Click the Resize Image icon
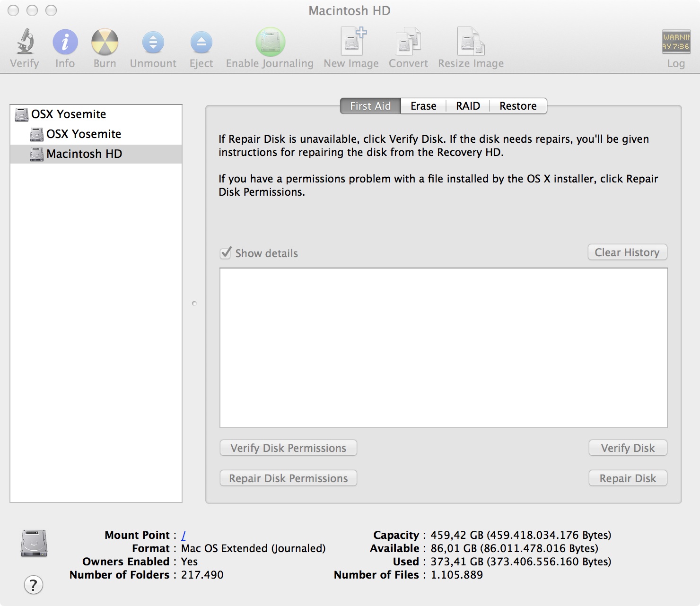700x606 pixels. [x=471, y=42]
